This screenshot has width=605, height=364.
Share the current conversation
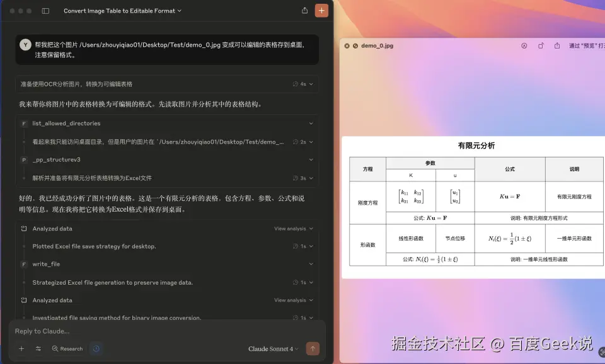pos(304,10)
